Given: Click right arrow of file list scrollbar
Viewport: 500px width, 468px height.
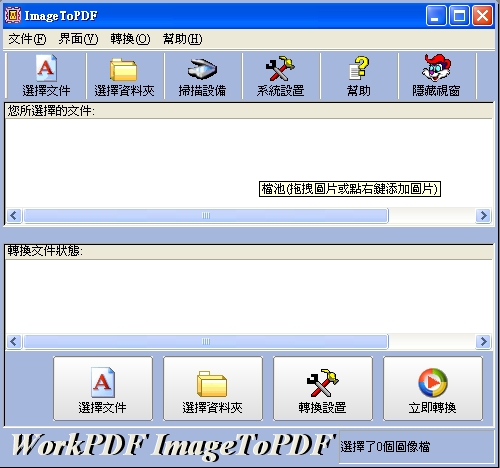Looking at the screenshot, I should [483, 216].
